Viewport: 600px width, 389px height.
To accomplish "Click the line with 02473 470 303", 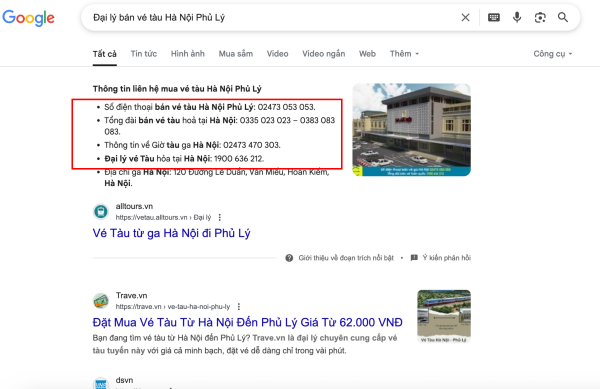I will (x=192, y=145).
